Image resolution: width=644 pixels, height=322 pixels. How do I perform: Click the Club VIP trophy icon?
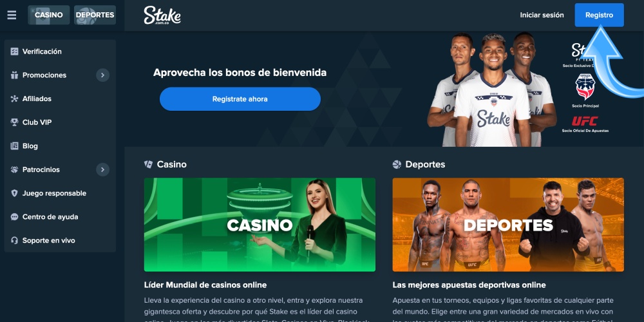(14, 122)
